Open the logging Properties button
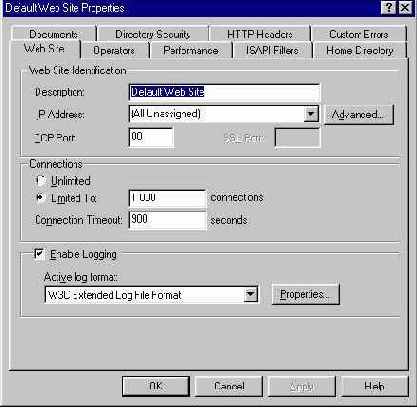Viewport: 417px width, 408px height. point(305,294)
